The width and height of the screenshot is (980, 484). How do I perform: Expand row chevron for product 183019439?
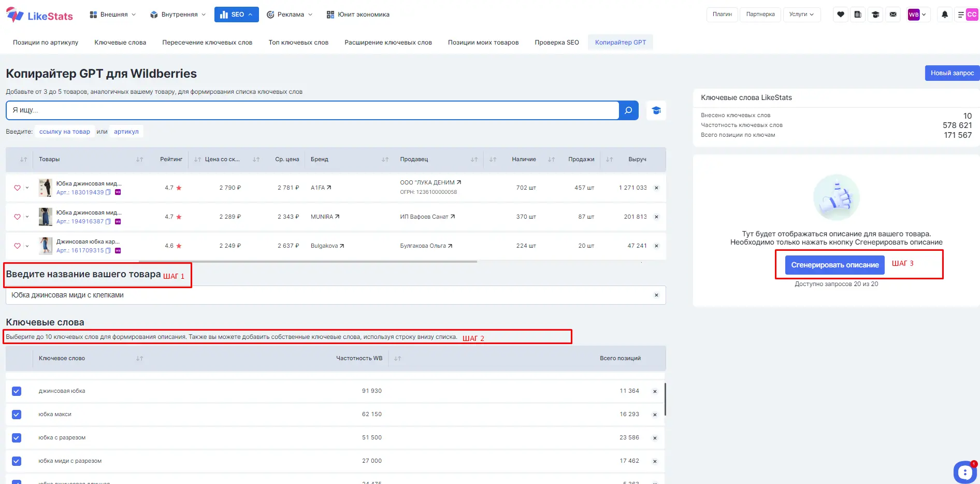click(x=27, y=188)
